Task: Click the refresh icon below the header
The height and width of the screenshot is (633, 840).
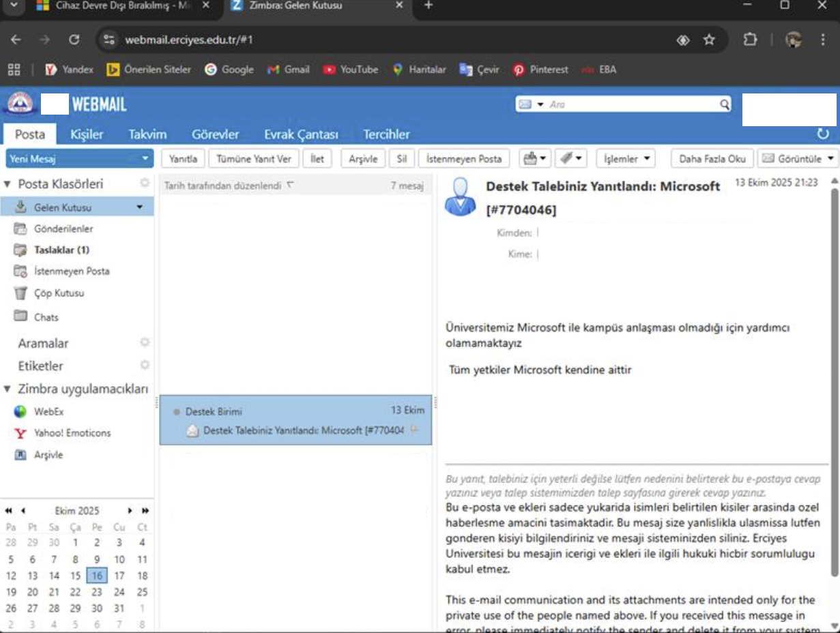Action: pos(823,134)
